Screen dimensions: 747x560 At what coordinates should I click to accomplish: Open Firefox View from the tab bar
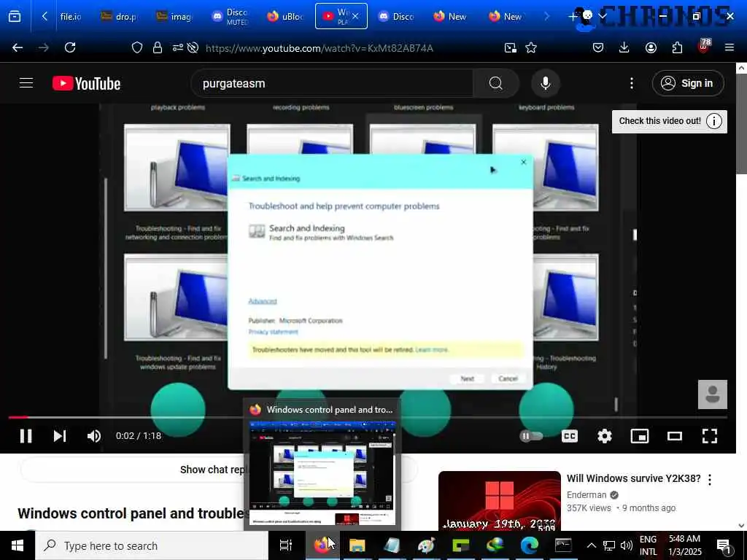[x=15, y=17]
